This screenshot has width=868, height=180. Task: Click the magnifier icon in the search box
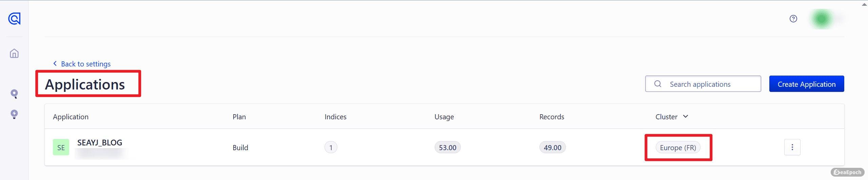click(657, 84)
